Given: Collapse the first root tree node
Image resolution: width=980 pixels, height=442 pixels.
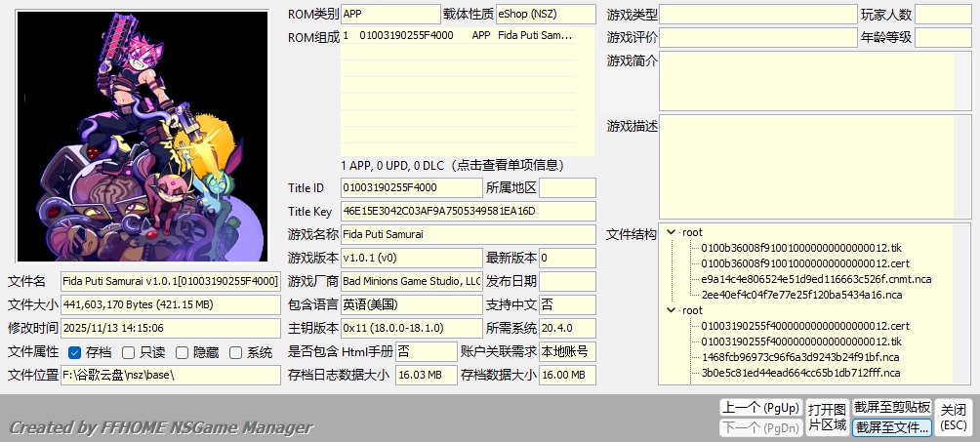Looking at the screenshot, I should click(672, 232).
